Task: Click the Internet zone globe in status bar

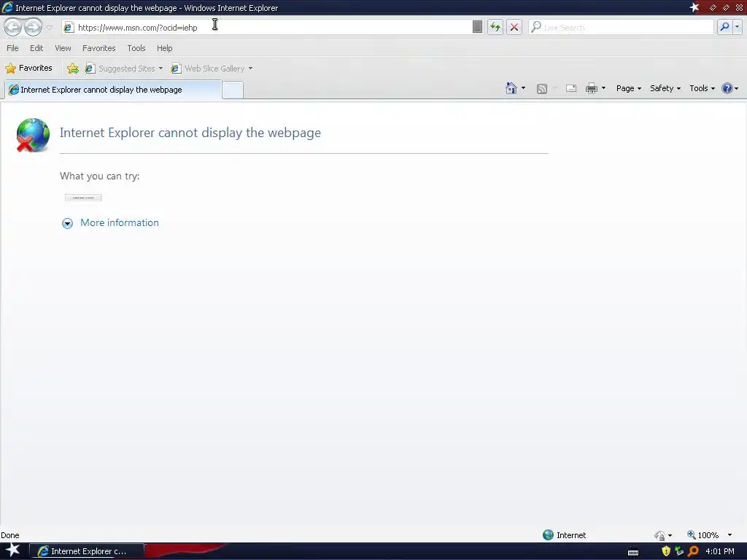Action: pyautogui.click(x=549, y=534)
